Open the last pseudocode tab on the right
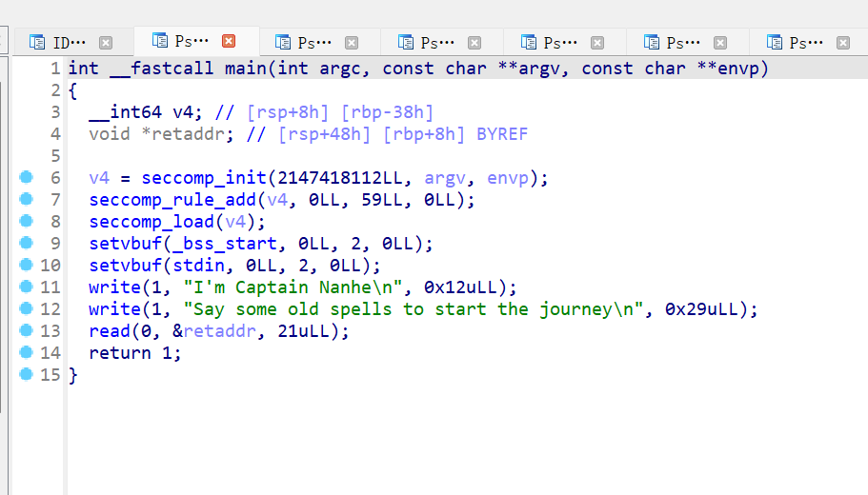The width and height of the screenshot is (868, 495). (x=805, y=42)
